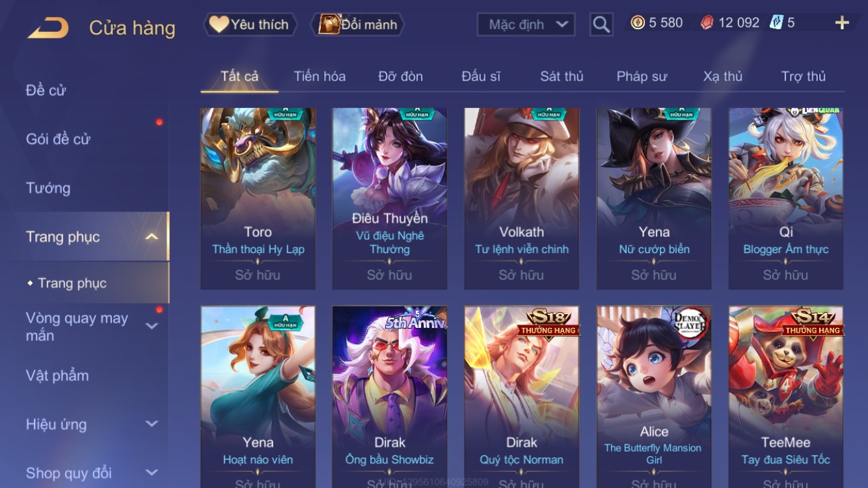Switch to the Pháp sư tab

point(642,76)
